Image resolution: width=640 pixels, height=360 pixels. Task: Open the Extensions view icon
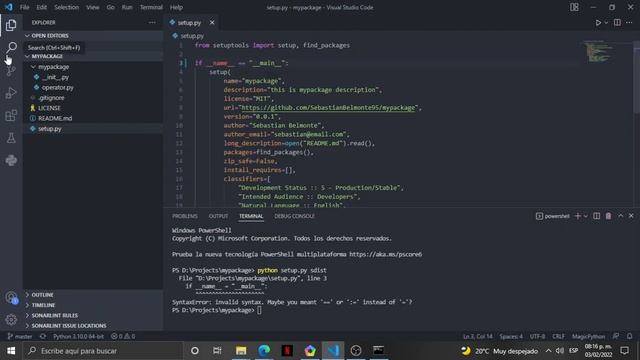(x=11, y=116)
